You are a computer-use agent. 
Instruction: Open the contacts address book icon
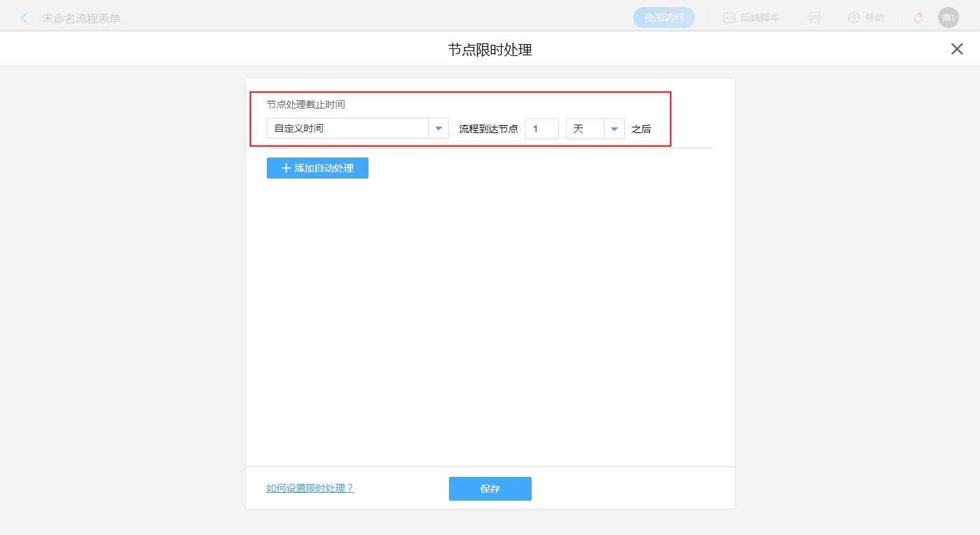(x=815, y=18)
